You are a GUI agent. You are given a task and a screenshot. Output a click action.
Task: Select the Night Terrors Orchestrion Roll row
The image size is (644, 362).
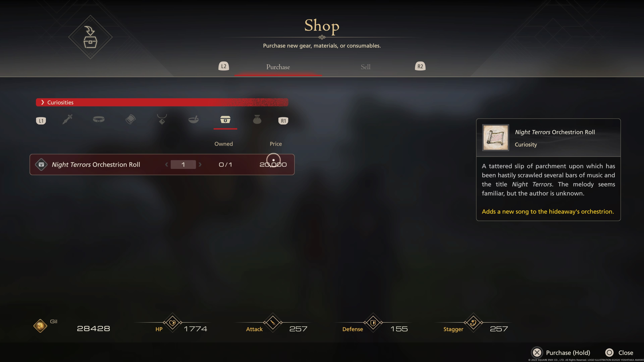click(x=162, y=165)
